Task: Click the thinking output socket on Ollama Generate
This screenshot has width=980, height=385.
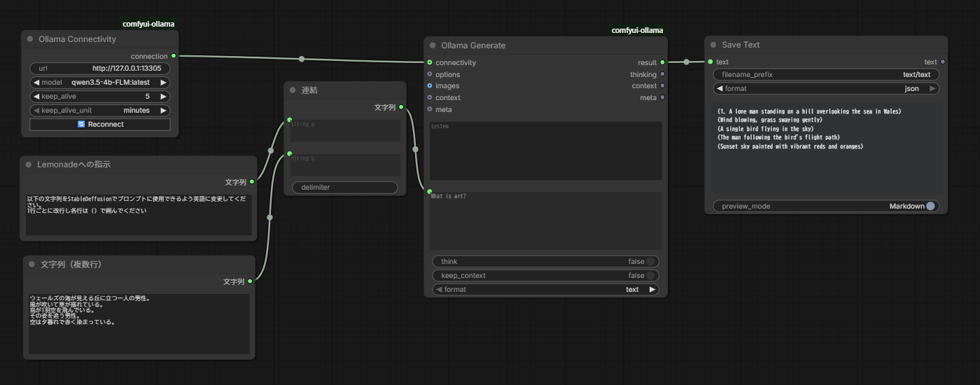Action: click(662, 74)
